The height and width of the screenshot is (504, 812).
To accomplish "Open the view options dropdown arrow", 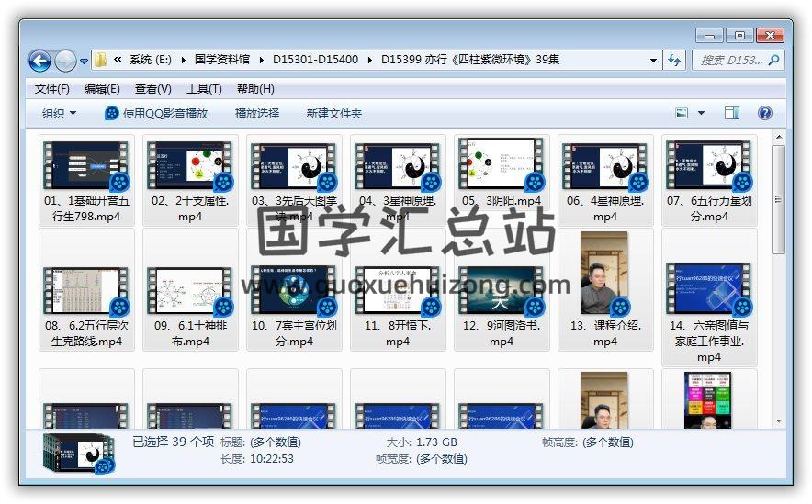I will tap(701, 113).
